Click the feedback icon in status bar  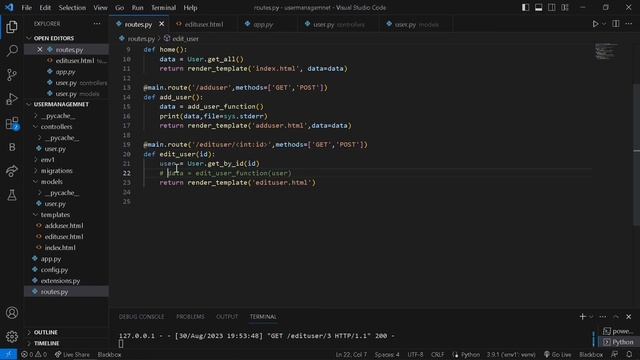coord(615,354)
